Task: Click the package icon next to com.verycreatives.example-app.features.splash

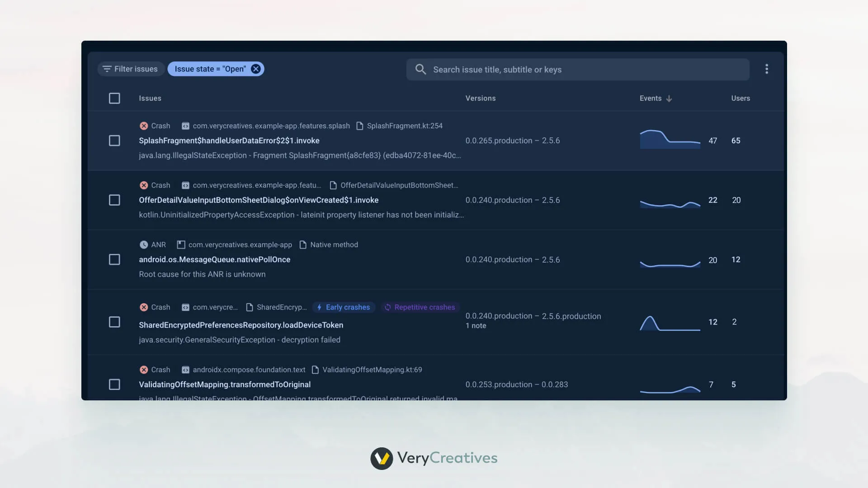Action: [185, 126]
